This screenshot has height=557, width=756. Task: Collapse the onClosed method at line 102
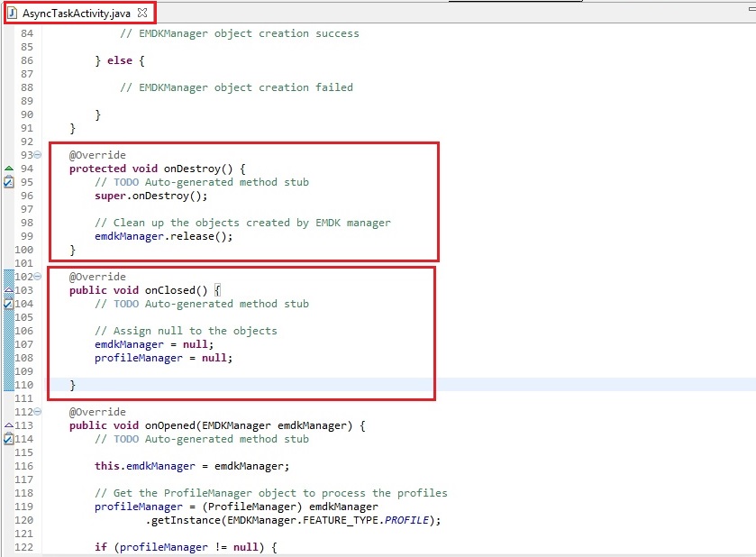(x=37, y=277)
